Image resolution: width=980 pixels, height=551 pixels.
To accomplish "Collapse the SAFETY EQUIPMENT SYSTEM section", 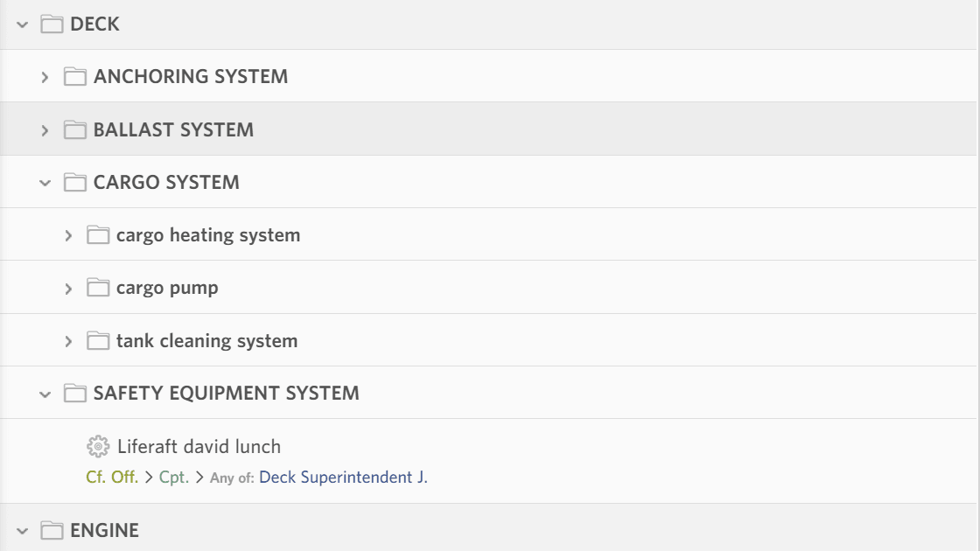I will tap(45, 393).
